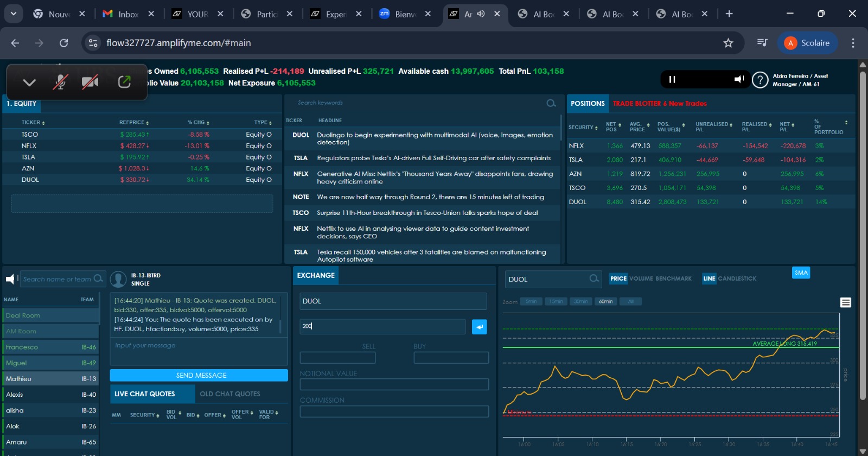Submit the order volume with blue arrow button

tap(480, 327)
